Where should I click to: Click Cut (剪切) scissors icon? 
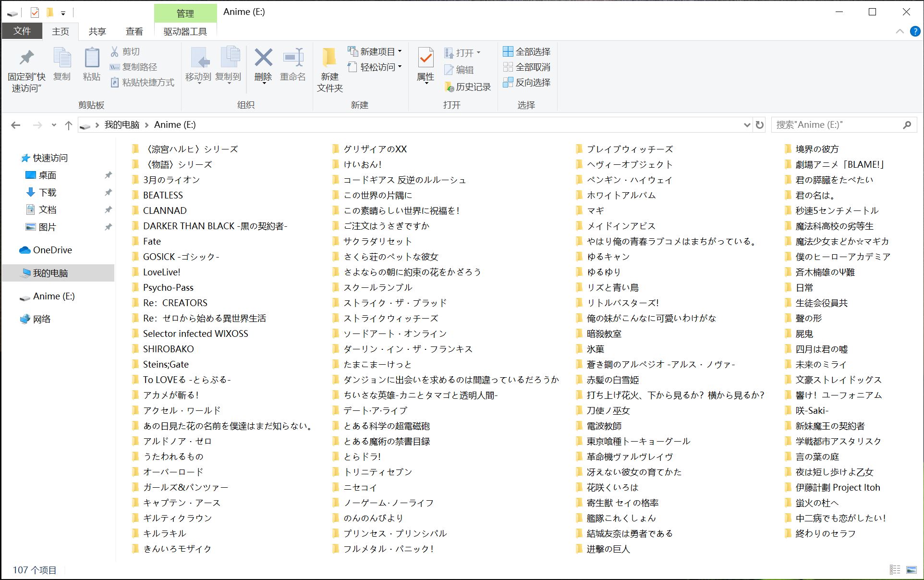point(115,51)
